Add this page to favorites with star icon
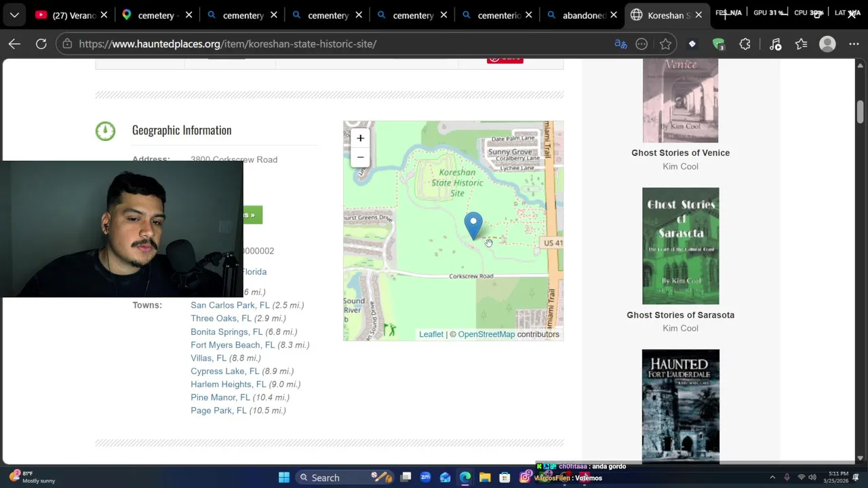 click(665, 44)
